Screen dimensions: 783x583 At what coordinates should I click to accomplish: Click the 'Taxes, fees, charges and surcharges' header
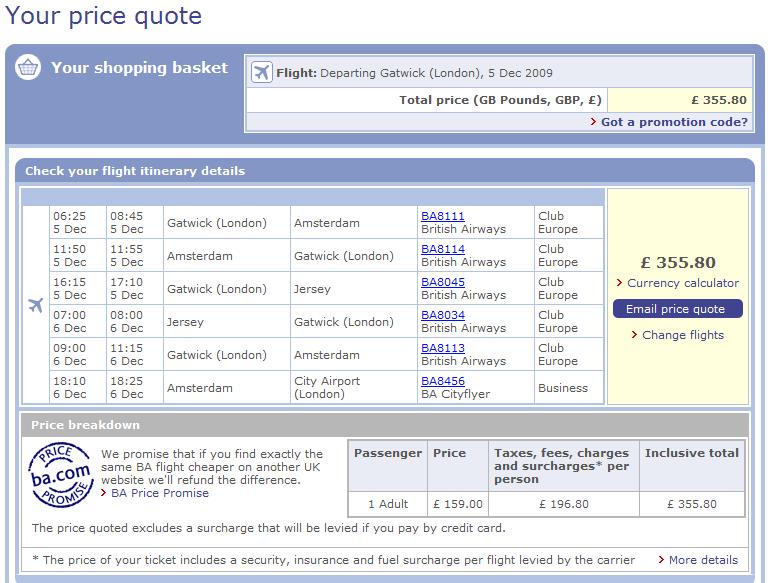pos(562,466)
